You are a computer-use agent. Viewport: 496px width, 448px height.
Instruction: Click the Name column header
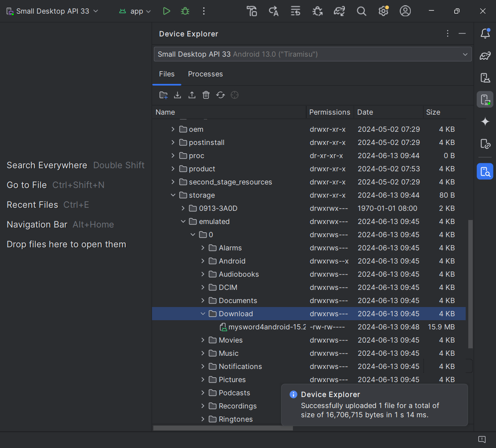[x=229, y=112]
